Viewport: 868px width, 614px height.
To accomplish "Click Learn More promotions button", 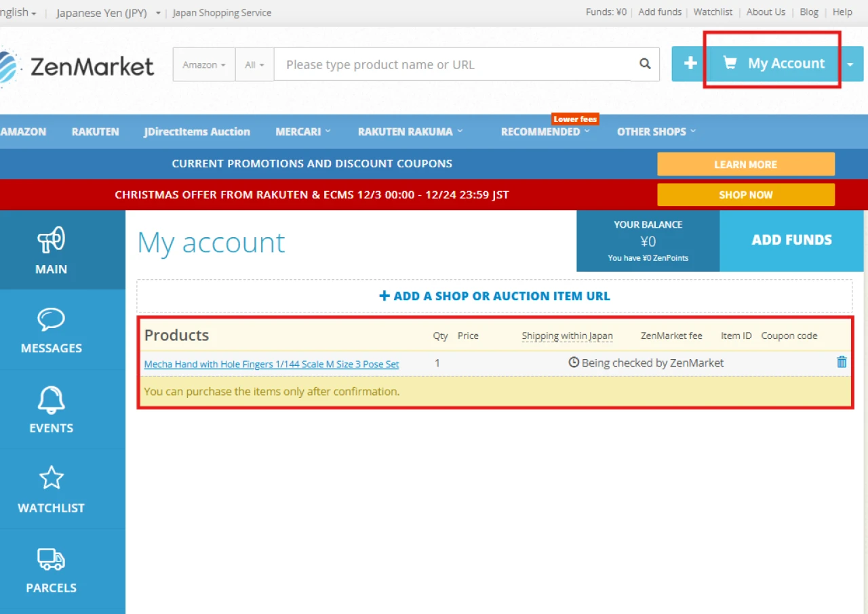I will pos(746,164).
